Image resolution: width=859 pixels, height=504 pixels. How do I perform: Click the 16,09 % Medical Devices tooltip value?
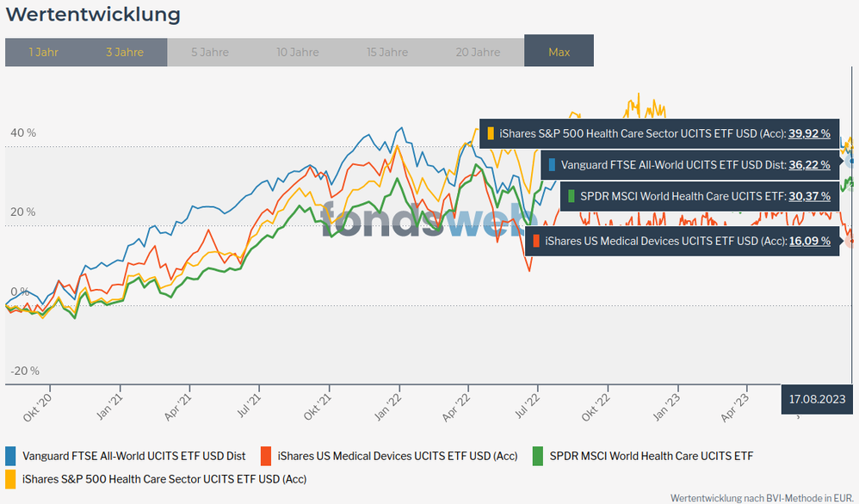click(x=809, y=241)
